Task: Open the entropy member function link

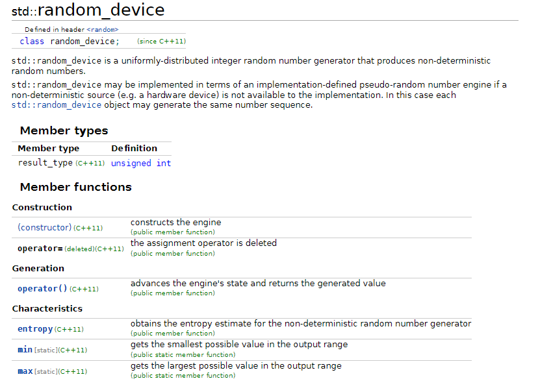Action: 35,329
